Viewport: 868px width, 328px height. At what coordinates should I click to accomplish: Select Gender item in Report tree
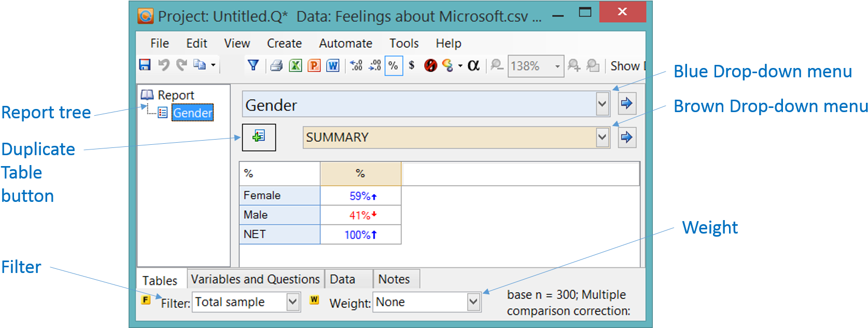coord(192,113)
